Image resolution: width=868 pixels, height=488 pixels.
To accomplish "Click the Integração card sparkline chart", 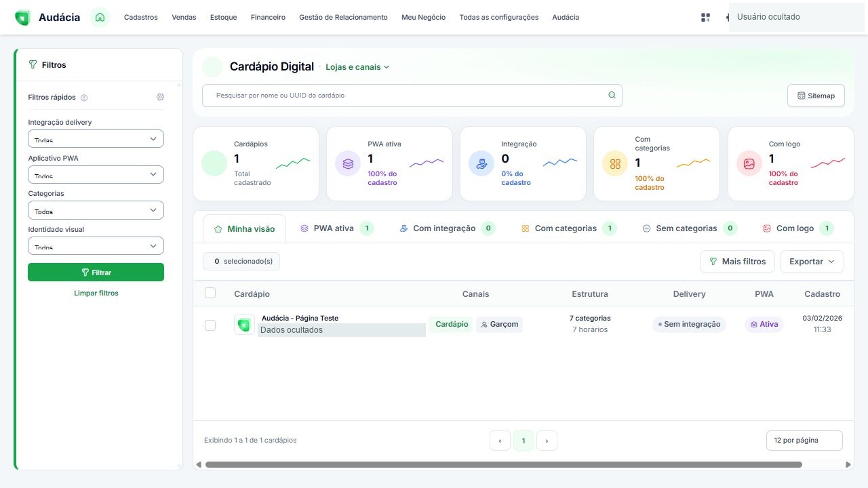I will [x=560, y=163].
